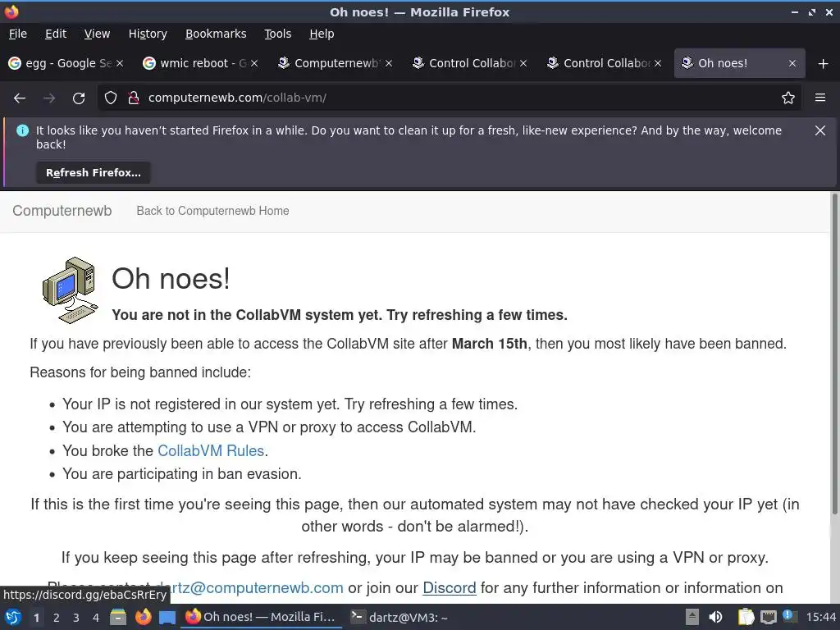Open the Edit menu
Viewport: 840px width, 630px height.
(x=56, y=34)
